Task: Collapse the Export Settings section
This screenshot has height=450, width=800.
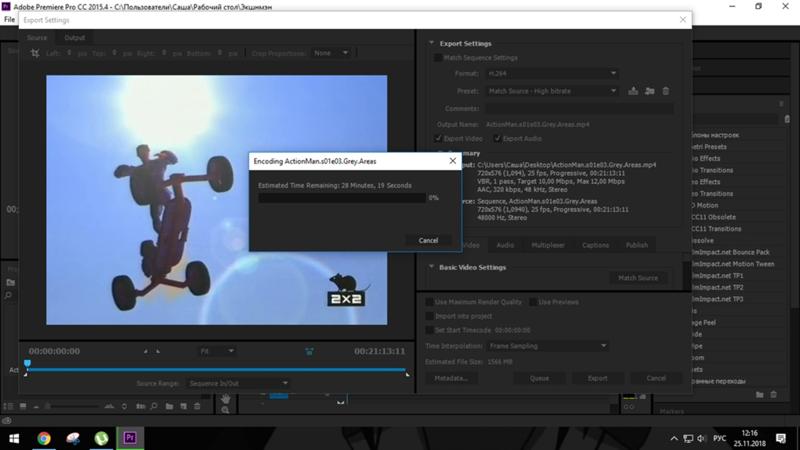Action: point(432,43)
